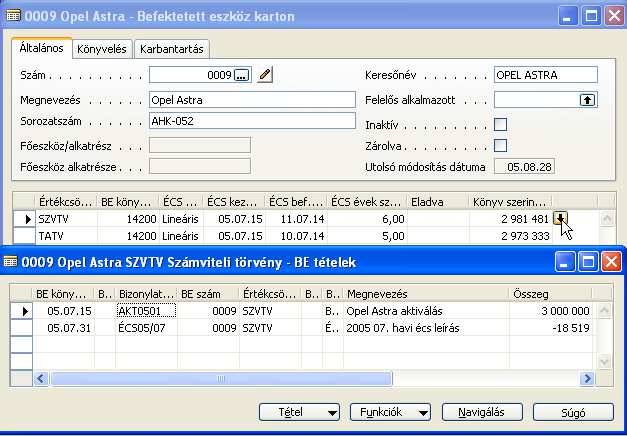This screenshot has width=627, height=436.
Task: Minimize the Befektetett eszköz karton window
Action: pyautogui.click(x=568, y=16)
